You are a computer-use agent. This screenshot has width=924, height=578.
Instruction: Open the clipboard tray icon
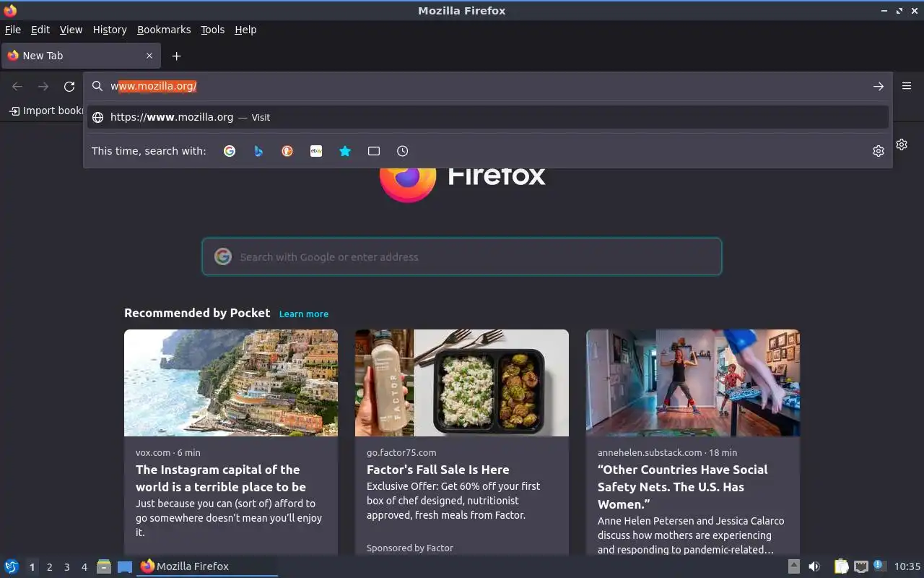(841, 566)
